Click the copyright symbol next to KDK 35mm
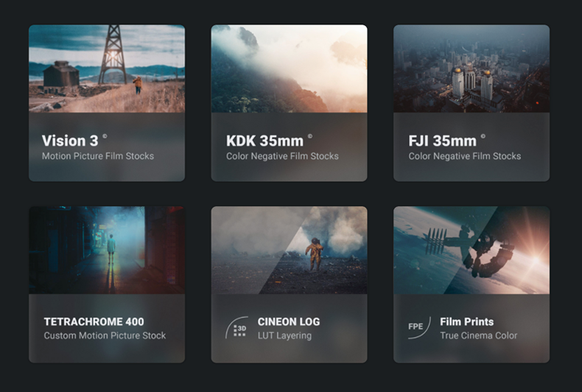 coord(310,136)
